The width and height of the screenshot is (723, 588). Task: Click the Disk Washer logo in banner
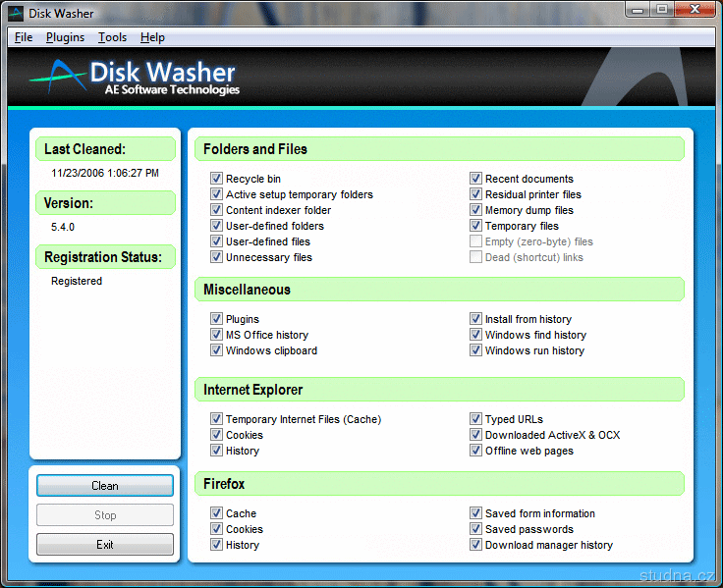(134, 77)
